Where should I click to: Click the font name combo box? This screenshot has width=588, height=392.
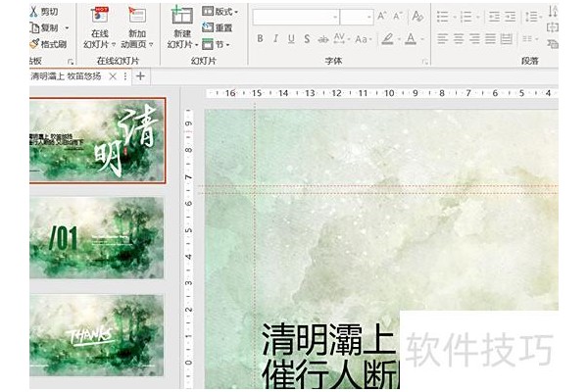tap(296, 17)
